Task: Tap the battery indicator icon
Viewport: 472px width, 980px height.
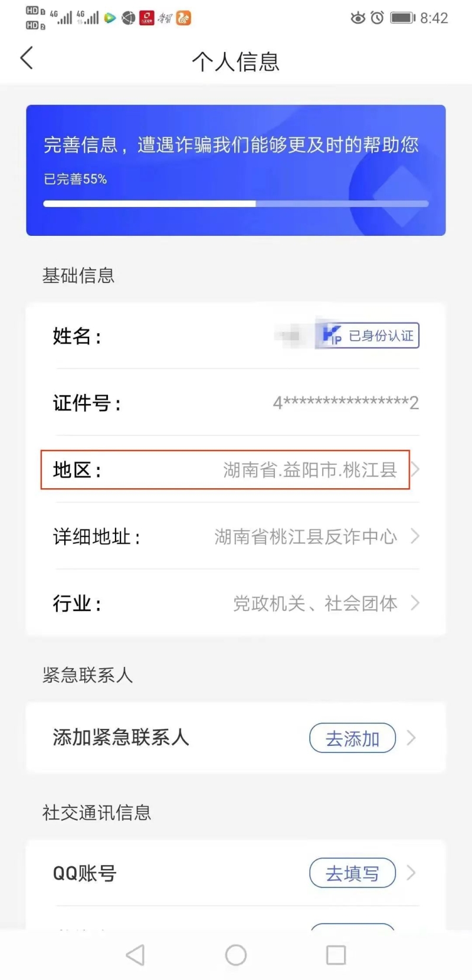Action: tap(403, 18)
